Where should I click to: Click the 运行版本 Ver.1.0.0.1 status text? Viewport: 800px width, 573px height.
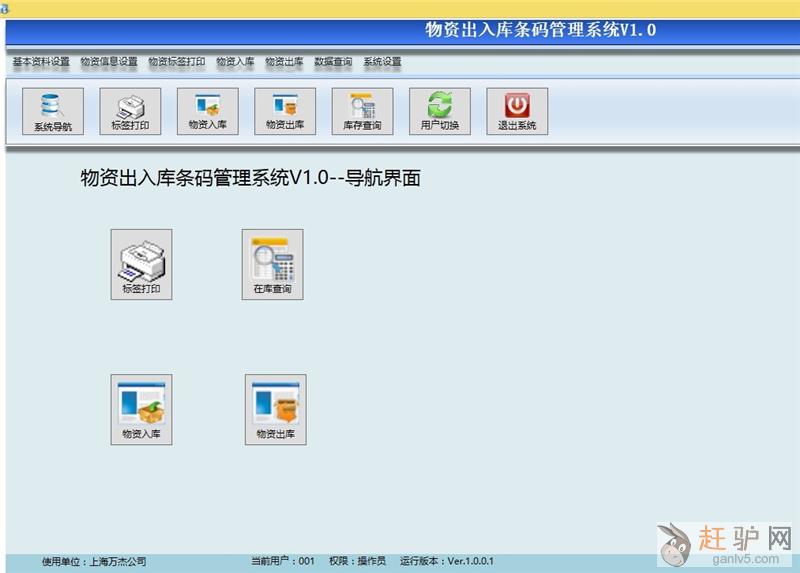tap(447, 561)
